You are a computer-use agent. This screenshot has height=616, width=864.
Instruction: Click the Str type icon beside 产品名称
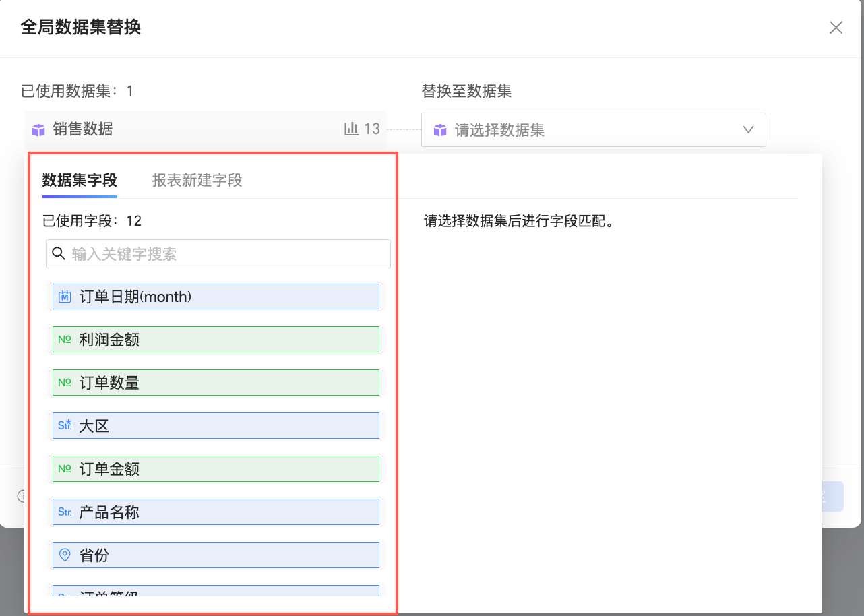click(x=65, y=512)
